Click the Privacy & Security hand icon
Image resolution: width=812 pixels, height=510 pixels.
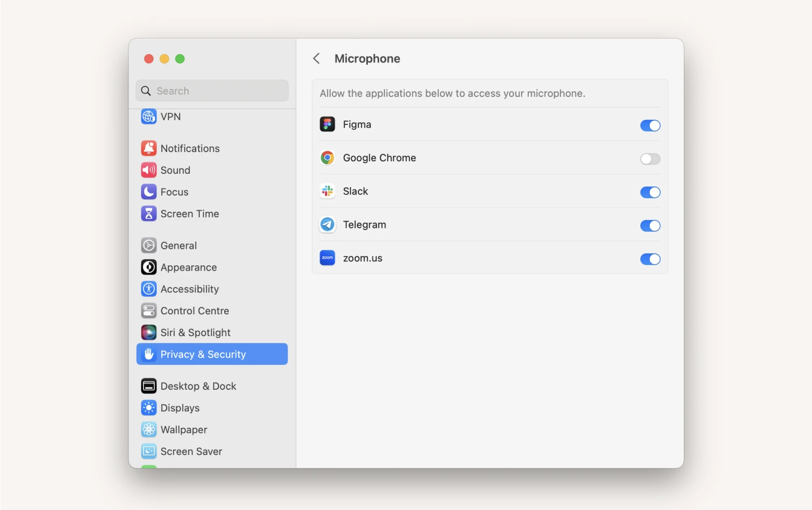tap(149, 354)
